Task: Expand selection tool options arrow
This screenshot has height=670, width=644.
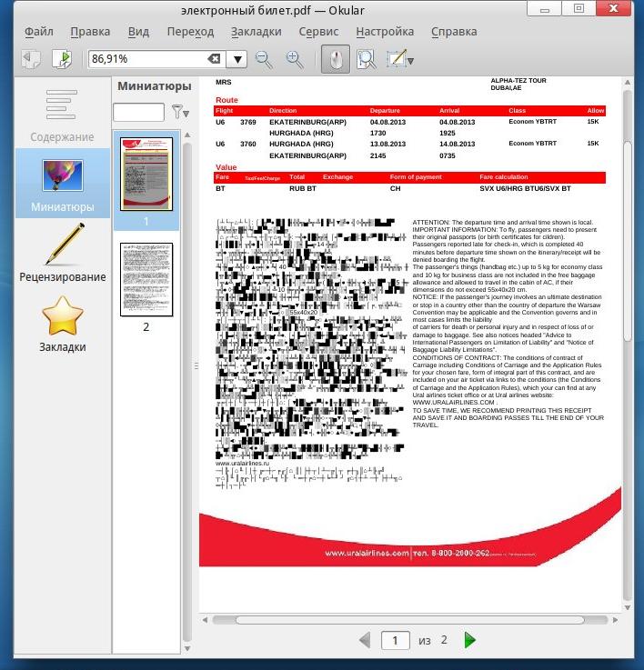Action: pyautogui.click(x=411, y=62)
